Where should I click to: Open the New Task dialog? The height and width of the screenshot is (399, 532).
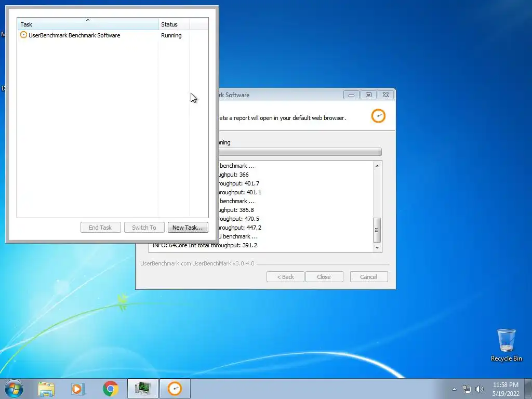(188, 228)
